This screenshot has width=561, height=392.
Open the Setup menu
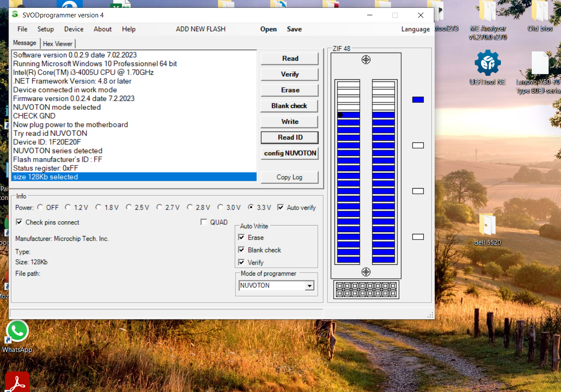pos(45,29)
